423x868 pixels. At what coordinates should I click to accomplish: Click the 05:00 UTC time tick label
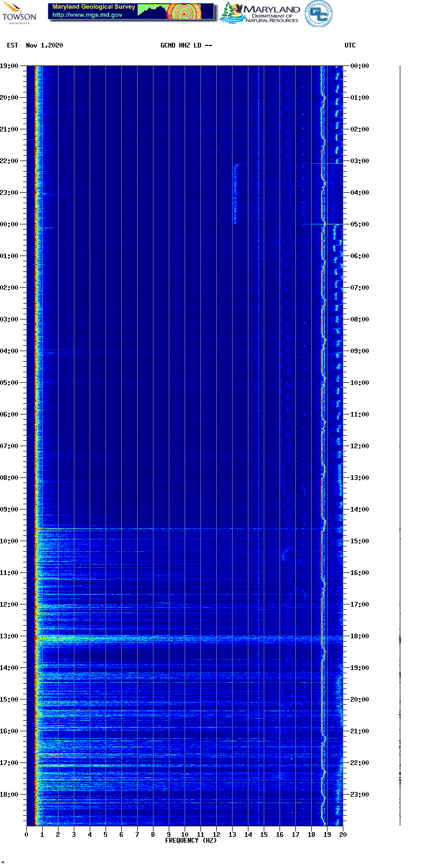[359, 224]
